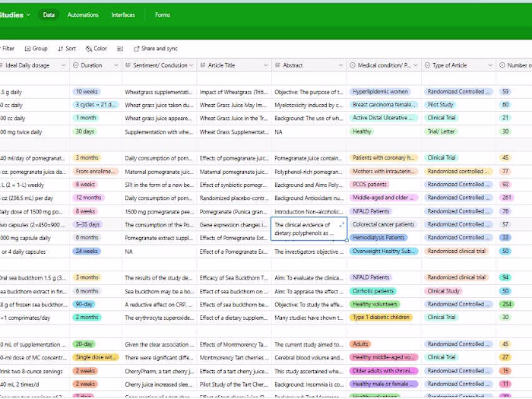Viewport: 532px width, 399px height.
Task: Click the 'Single dose wit...' duration tag
Action: pos(95,357)
